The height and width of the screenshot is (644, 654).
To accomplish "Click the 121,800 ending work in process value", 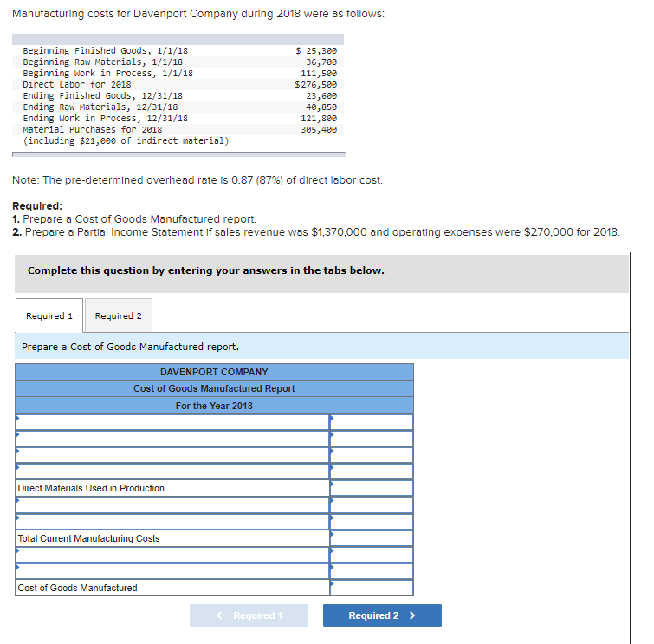I will tap(319, 118).
